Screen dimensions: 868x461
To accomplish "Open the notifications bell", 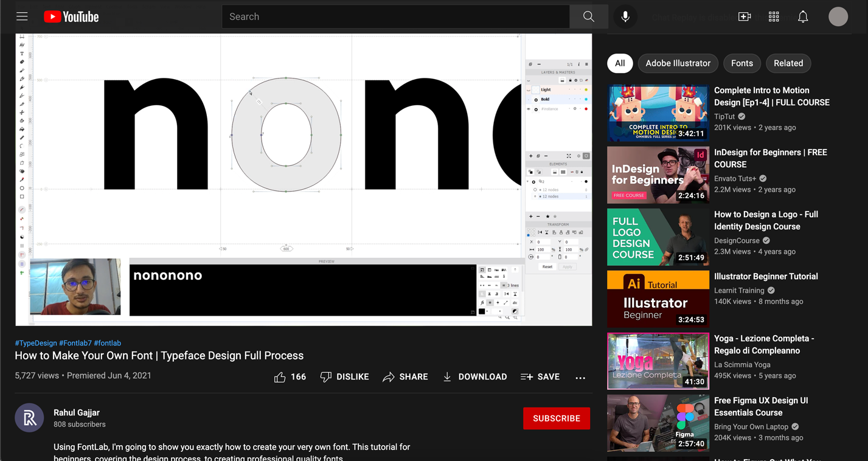I will (803, 17).
